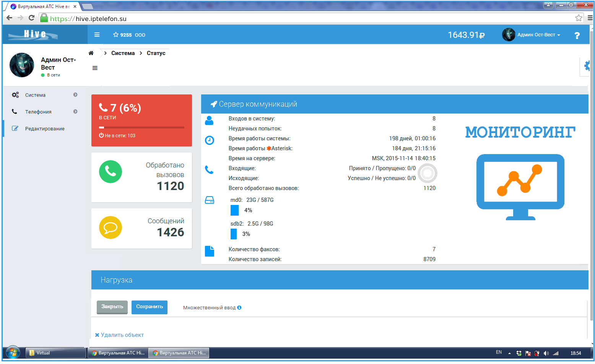Click the star icon beside 9255 000

pyautogui.click(x=115, y=35)
